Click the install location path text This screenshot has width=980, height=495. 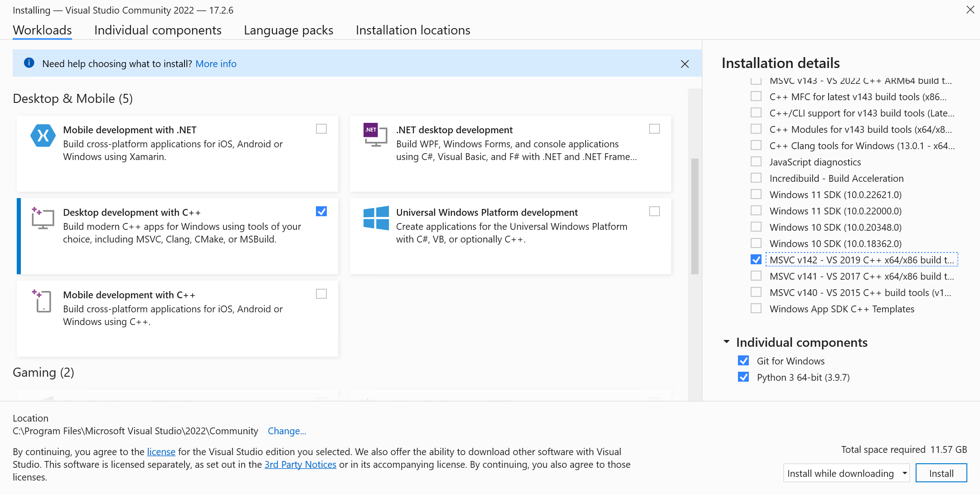coord(136,431)
